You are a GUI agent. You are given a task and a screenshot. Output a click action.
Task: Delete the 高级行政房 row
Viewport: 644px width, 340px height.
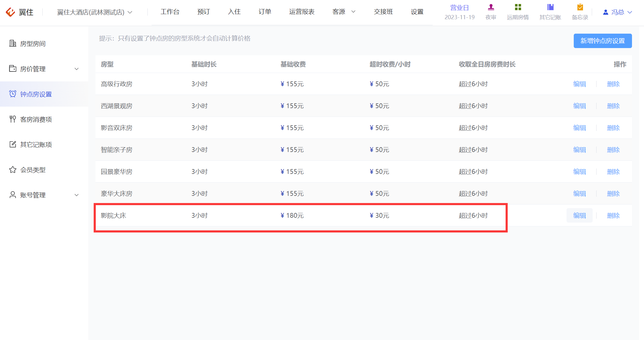point(613,84)
